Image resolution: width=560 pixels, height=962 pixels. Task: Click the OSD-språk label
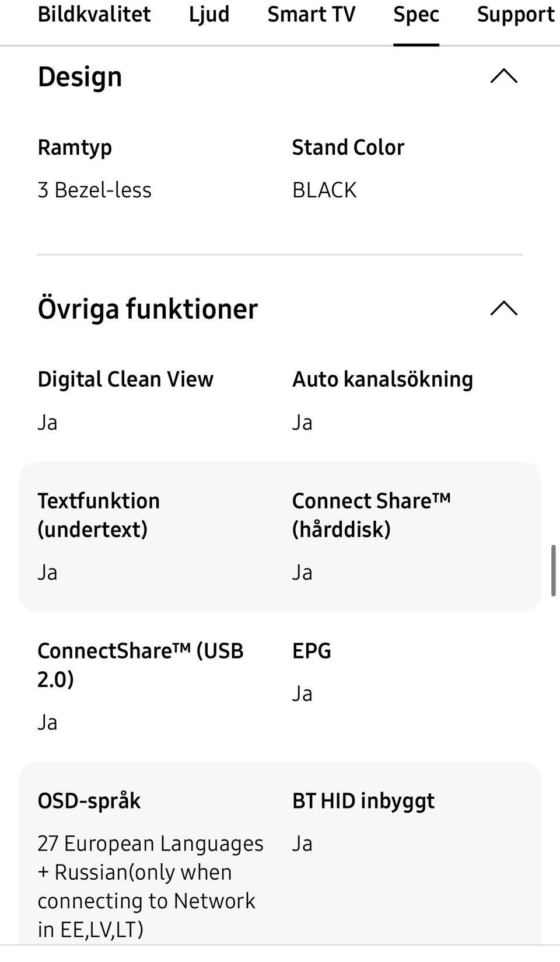[89, 801]
